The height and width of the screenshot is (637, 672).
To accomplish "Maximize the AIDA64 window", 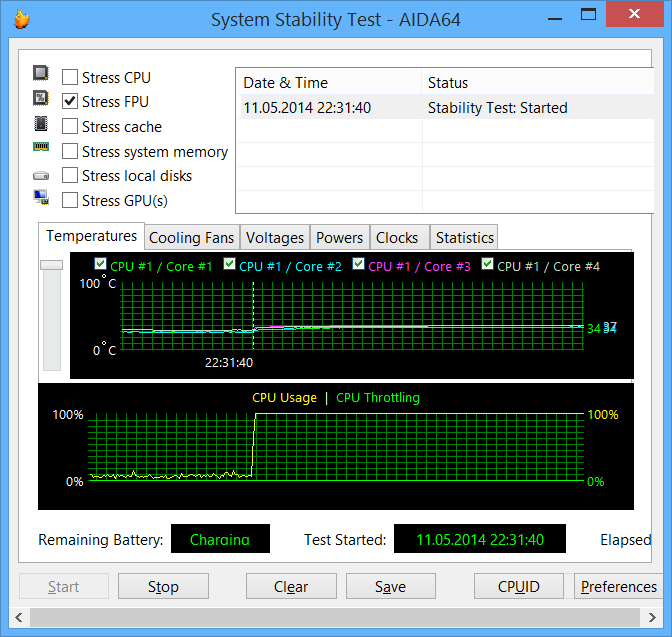I will pyautogui.click(x=588, y=15).
